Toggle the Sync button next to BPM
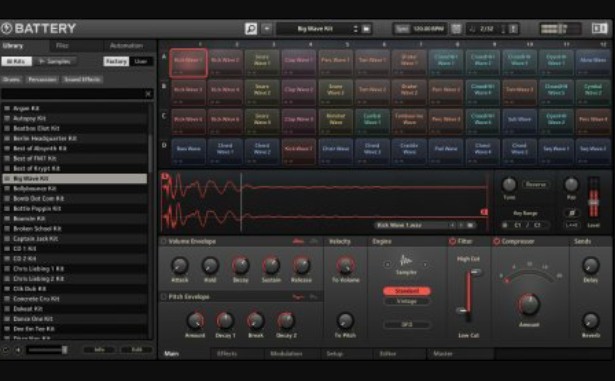This screenshot has height=381, width=615. pos(402,29)
